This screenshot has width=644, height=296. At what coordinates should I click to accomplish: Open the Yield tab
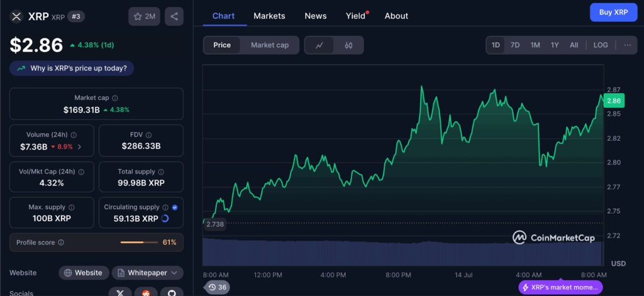[x=355, y=16]
